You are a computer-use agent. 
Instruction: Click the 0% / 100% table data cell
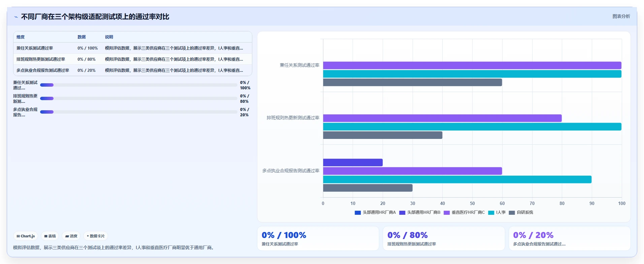click(x=88, y=48)
